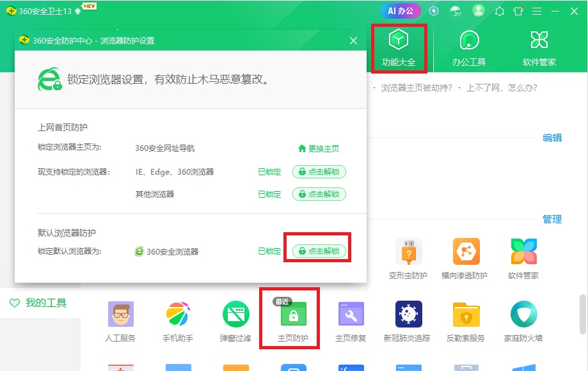The height and width of the screenshot is (371, 588).
Task: Unlock IE、Edge、360浏览器 homepage lock
Action: click(x=319, y=171)
